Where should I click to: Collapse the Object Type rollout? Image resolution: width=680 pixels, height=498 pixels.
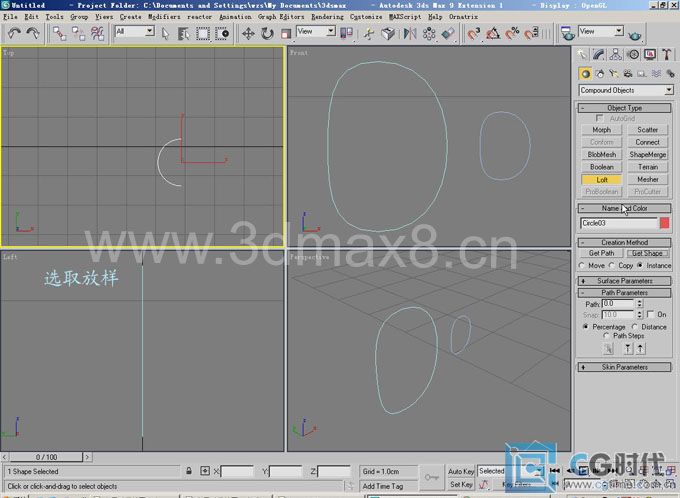624,108
